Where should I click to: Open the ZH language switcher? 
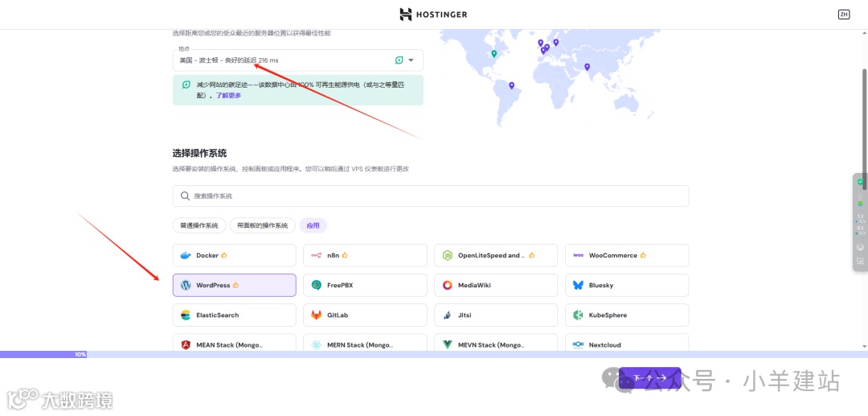click(x=844, y=14)
